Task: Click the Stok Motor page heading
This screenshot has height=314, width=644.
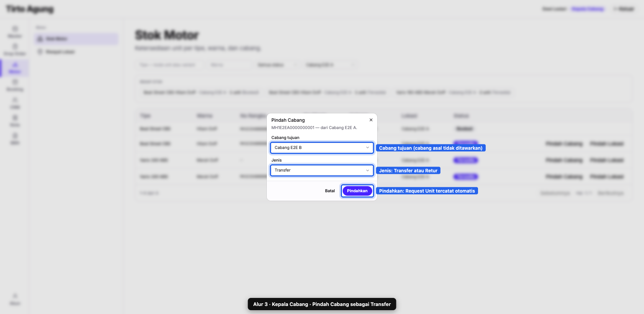Action: click(167, 35)
